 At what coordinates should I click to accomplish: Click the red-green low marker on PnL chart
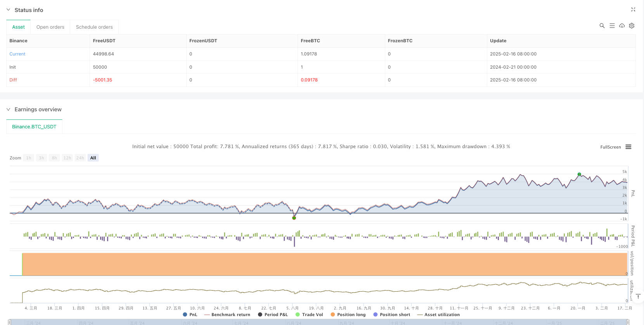click(x=294, y=218)
